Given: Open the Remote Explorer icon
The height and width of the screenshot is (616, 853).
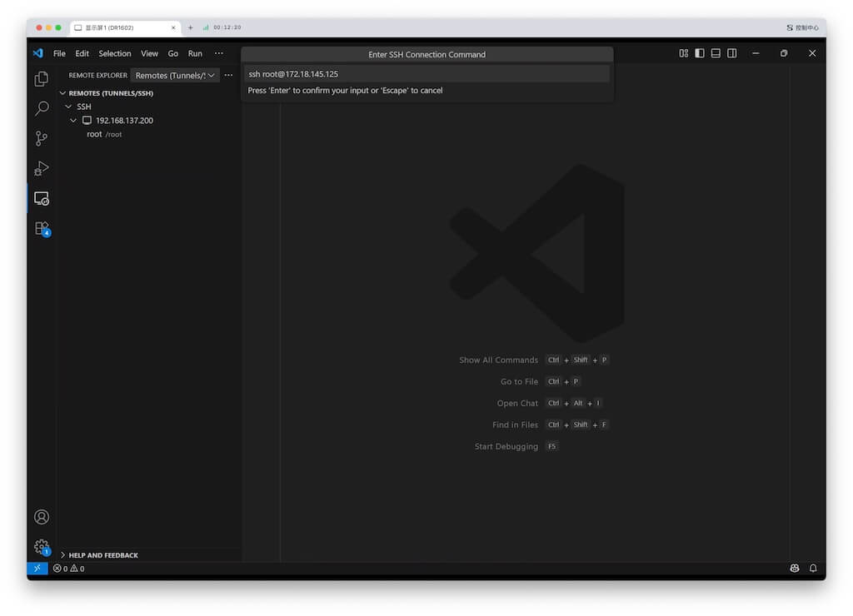Looking at the screenshot, I should pos(41,198).
